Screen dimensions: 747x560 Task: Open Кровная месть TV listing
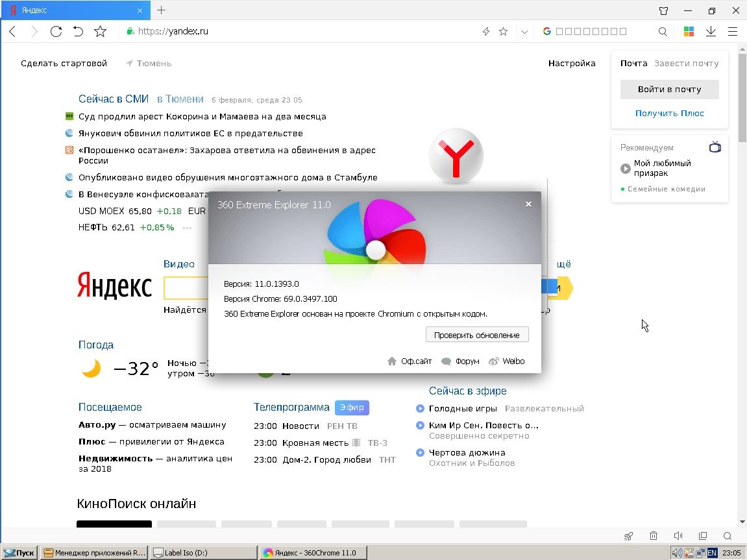tap(315, 443)
